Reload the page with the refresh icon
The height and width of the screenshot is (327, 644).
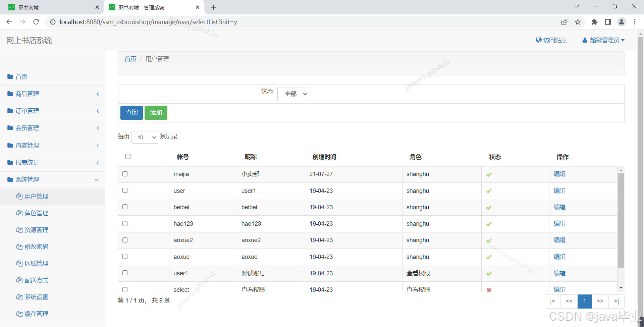[36, 22]
